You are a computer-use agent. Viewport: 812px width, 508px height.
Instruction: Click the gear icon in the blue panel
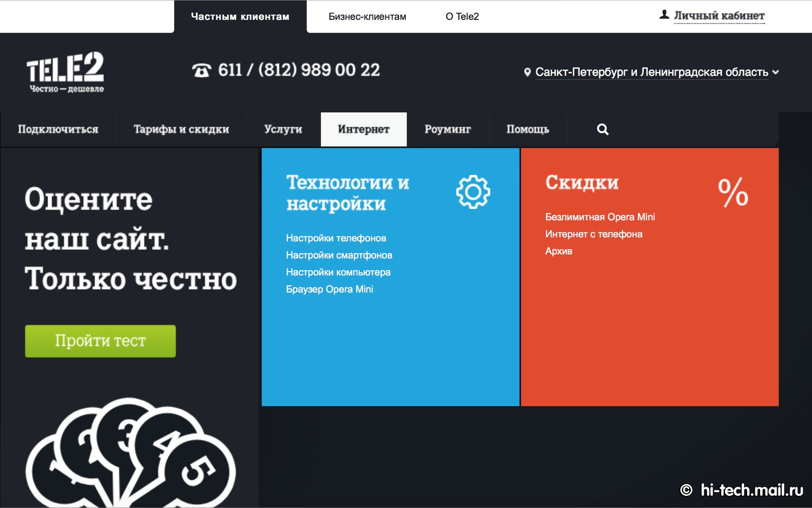[473, 192]
